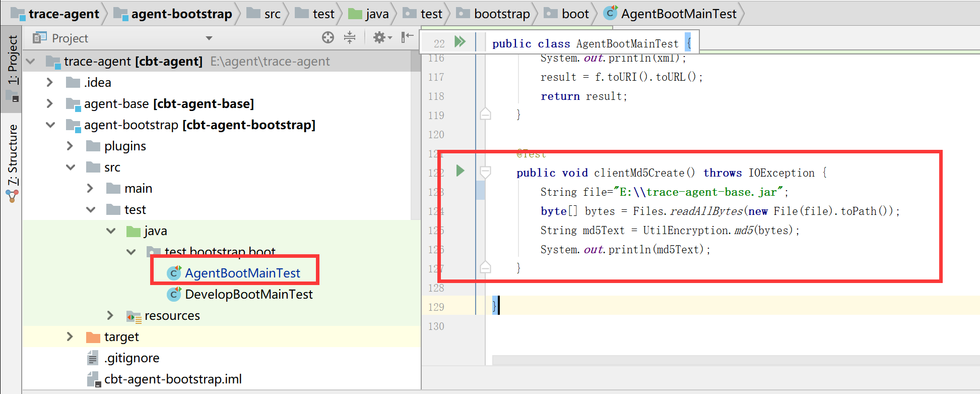Image resolution: width=980 pixels, height=394 pixels.
Task: Click the "E:\\trace-agent-base.jar" string literal
Action: click(698, 192)
